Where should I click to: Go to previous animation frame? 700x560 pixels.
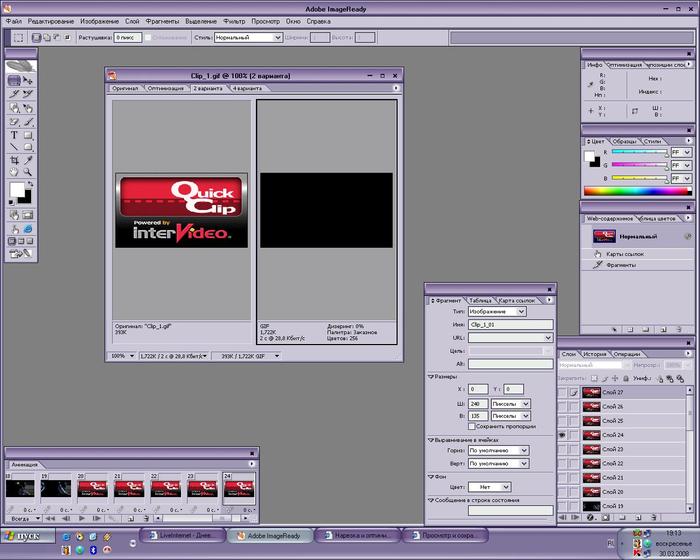[x=66, y=518]
